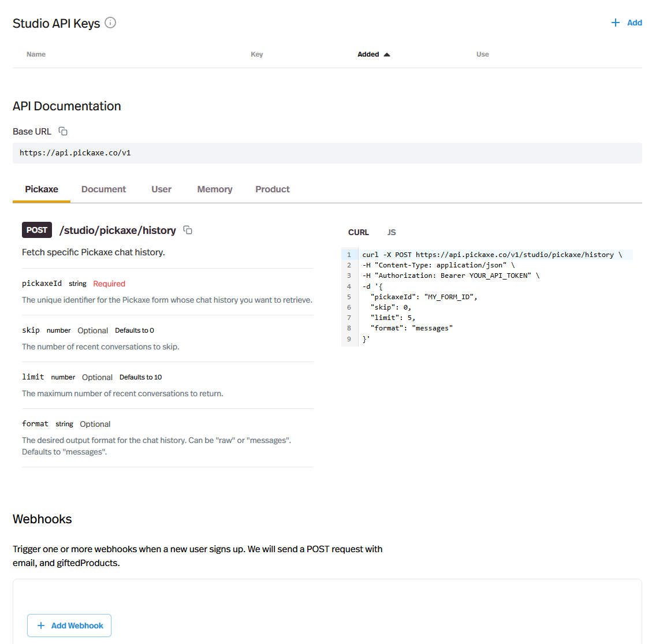This screenshot has width=652, height=644.
Task: Select the CURL code example tab
Action: pyautogui.click(x=358, y=232)
